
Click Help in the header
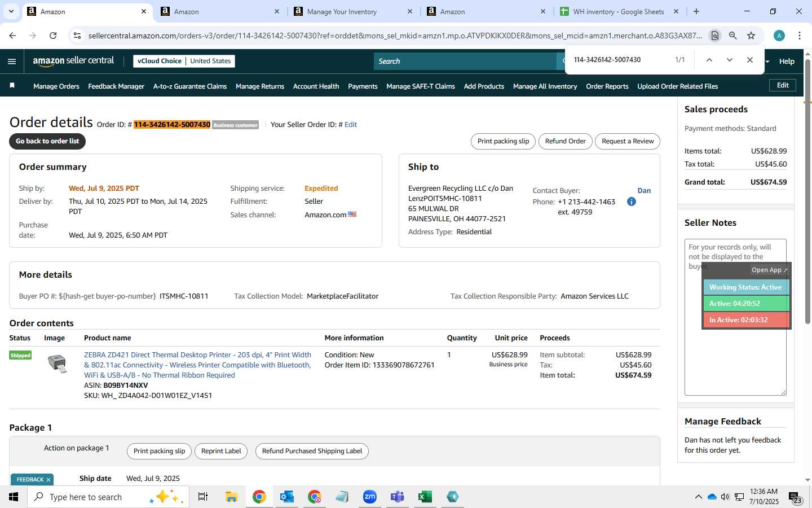point(787,62)
